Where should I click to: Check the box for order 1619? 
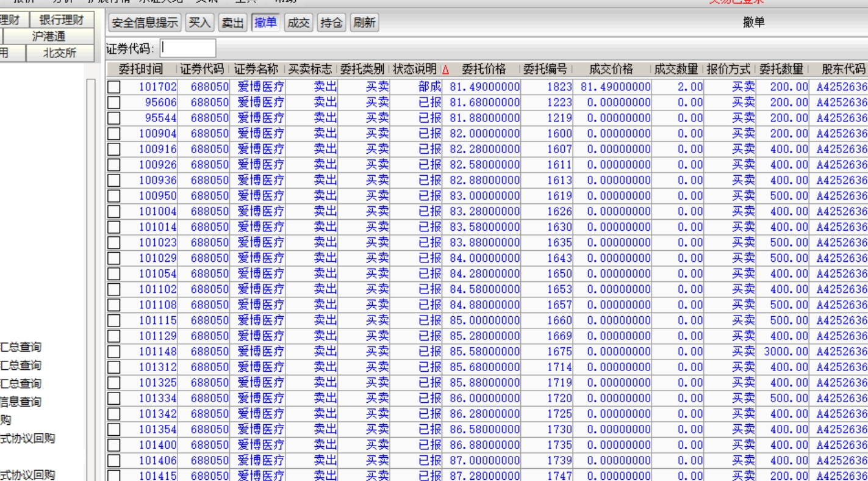point(114,196)
